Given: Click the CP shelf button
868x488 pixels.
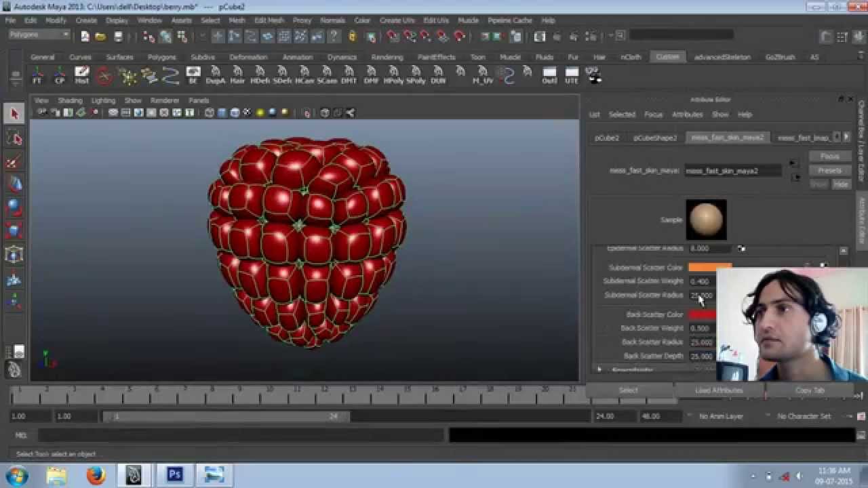Looking at the screenshot, I should (x=60, y=75).
